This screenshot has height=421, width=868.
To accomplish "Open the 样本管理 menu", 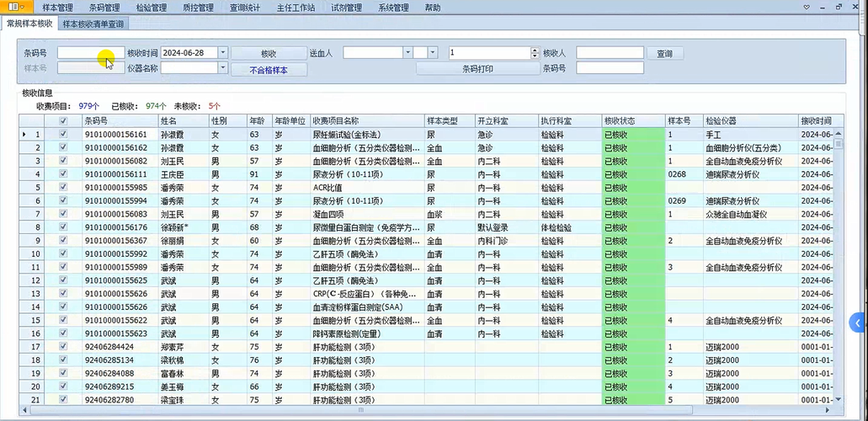I will (x=57, y=8).
